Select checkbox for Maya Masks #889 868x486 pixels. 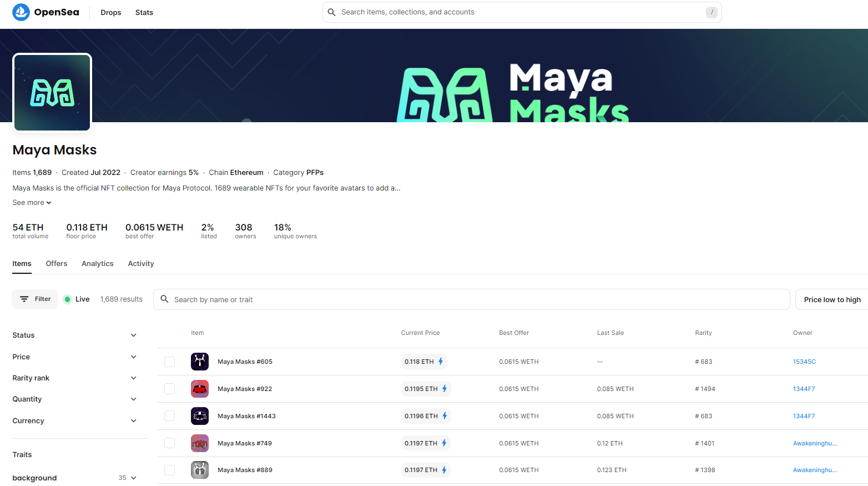[170, 470]
